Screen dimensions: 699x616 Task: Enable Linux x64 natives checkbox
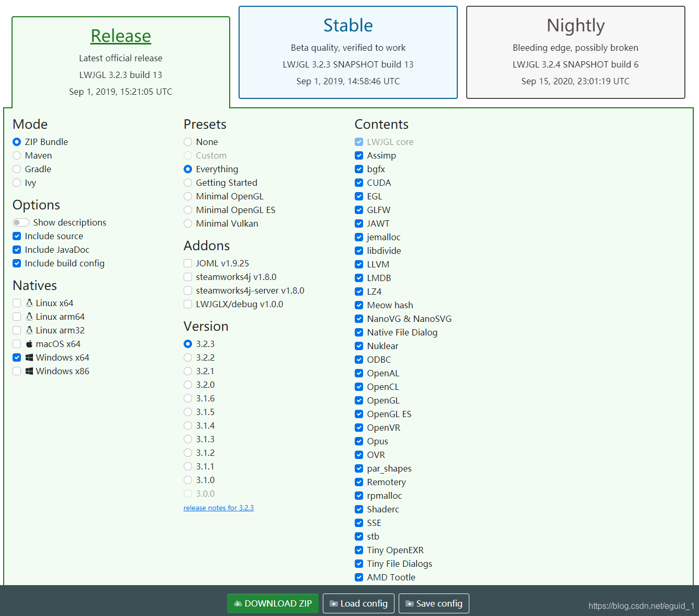(17, 303)
